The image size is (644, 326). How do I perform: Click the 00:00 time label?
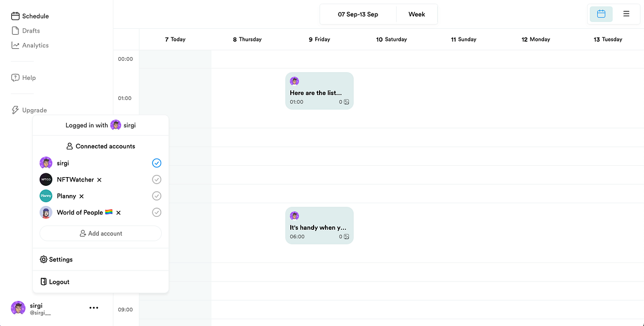click(125, 59)
